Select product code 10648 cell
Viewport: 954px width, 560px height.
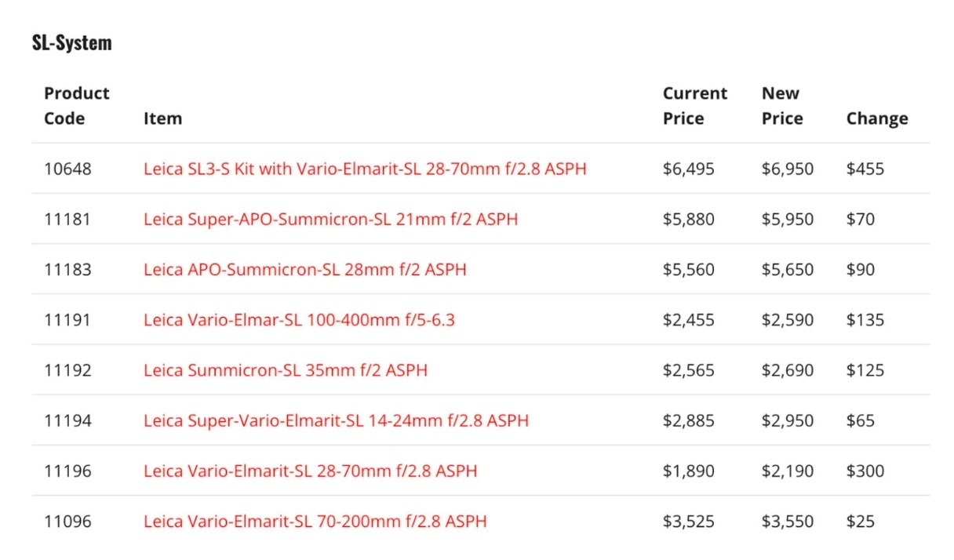[x=67, y=169]
